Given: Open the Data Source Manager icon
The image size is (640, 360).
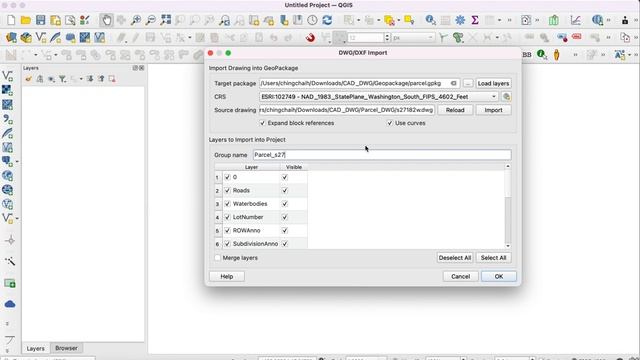Looking at the screenshot, I should 11,38.
